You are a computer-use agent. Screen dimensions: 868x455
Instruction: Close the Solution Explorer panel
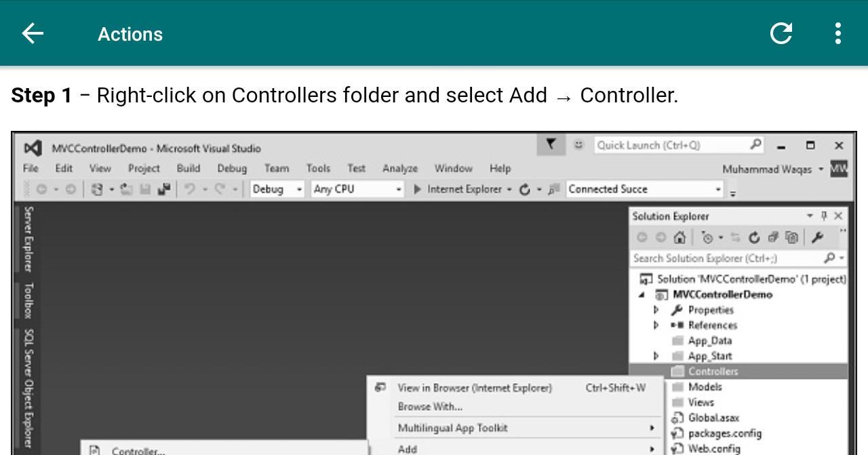[839, 216]
